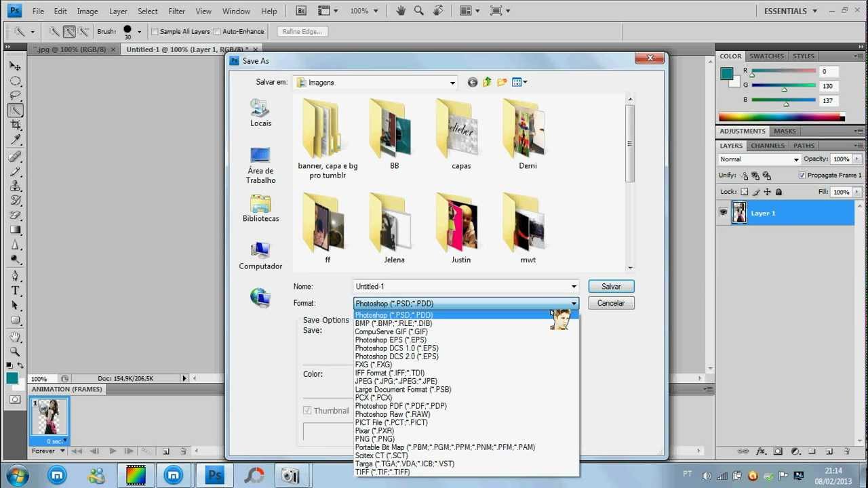Select the Eraser tool
Image resolution: width=868 pixels, height=488 pixels.
click(x=15, y=215)
